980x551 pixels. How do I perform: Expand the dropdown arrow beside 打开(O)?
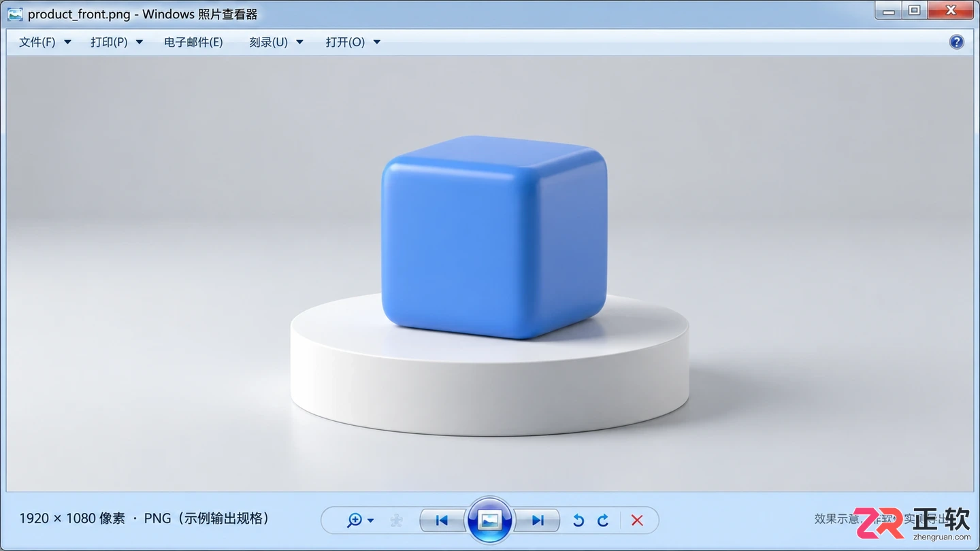click(377, 42)
